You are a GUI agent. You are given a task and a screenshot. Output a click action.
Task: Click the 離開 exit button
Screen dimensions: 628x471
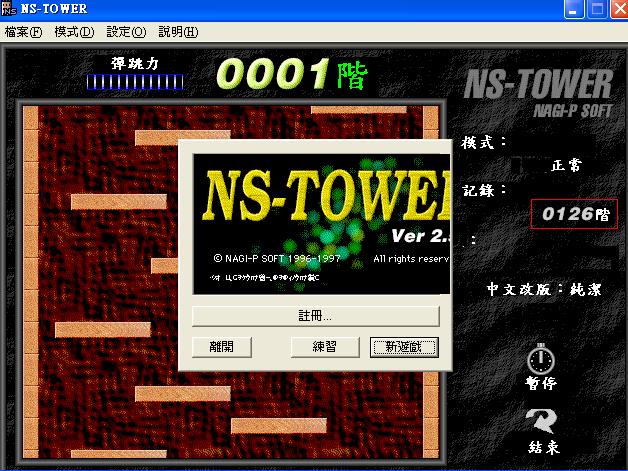[222, 346]
